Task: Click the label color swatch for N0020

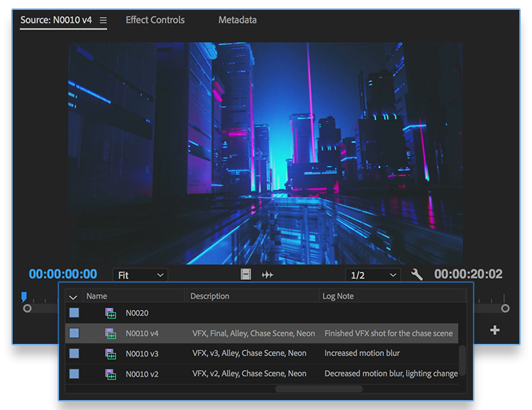Action: point(74,312)
